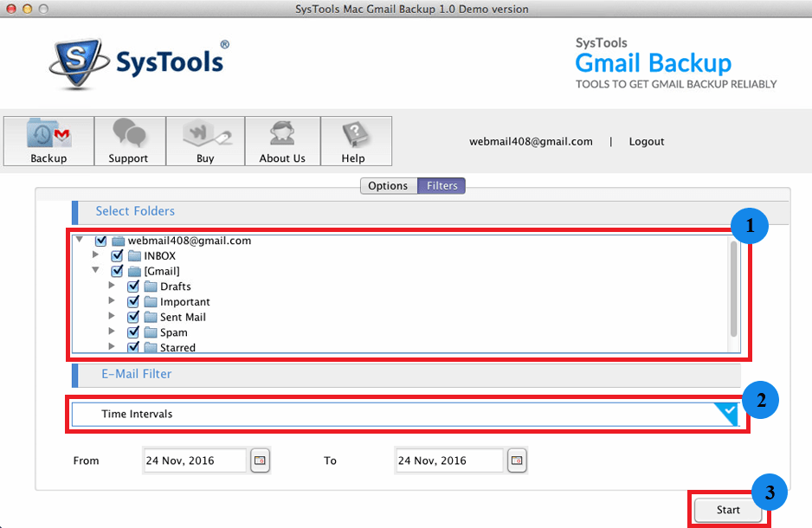Toggle the Time Intervals filter checkmark
This screenshot has height=528, width=812.
726,414
